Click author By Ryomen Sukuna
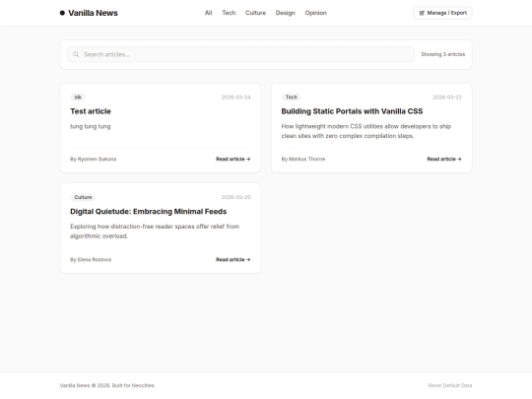Image resolution: width=532 pixels, height=399 pixels. pyautogui.click(x=94, y=159)
